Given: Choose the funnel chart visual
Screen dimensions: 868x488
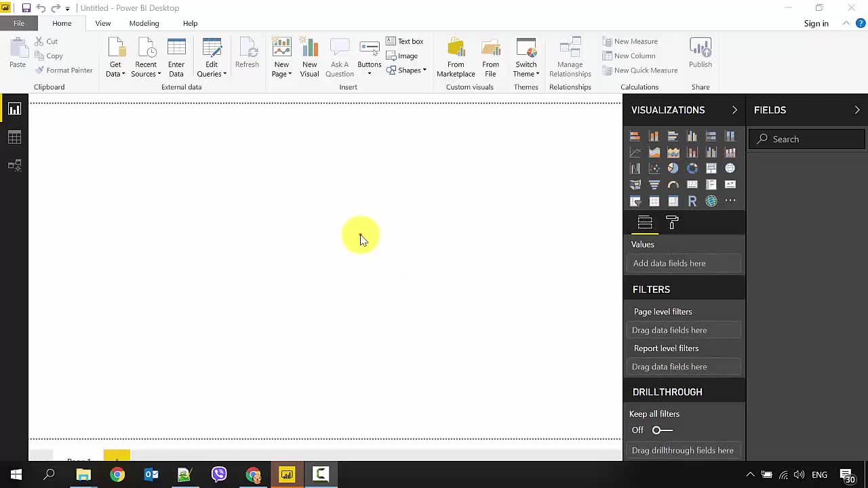Looking at the screenshot, I should coord(654,184).
